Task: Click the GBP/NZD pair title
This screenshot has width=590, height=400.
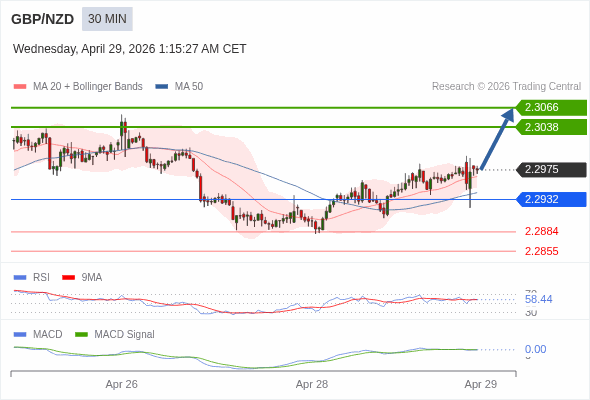Action: [43, 19]
